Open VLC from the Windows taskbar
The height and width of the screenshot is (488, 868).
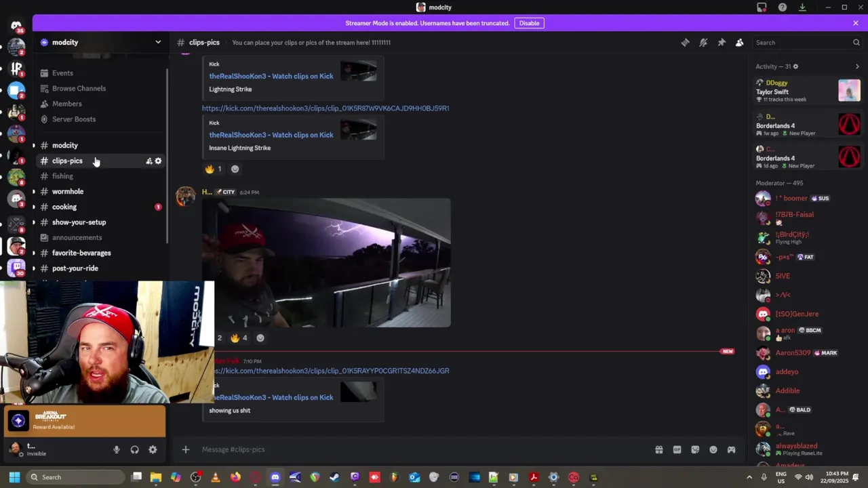pos(216,477)
